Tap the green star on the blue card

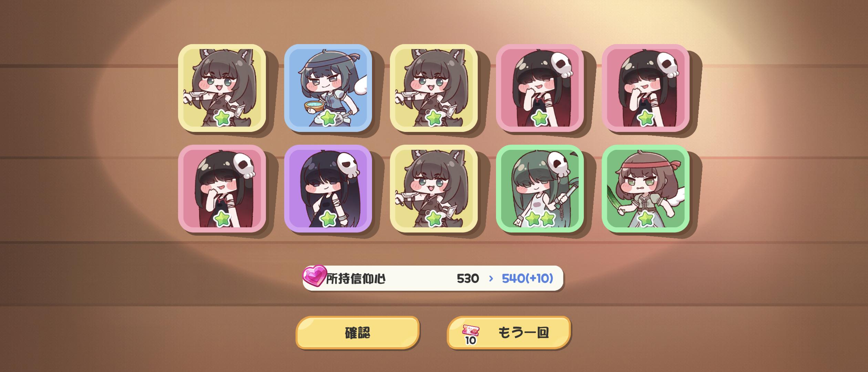tap(328, 118)
